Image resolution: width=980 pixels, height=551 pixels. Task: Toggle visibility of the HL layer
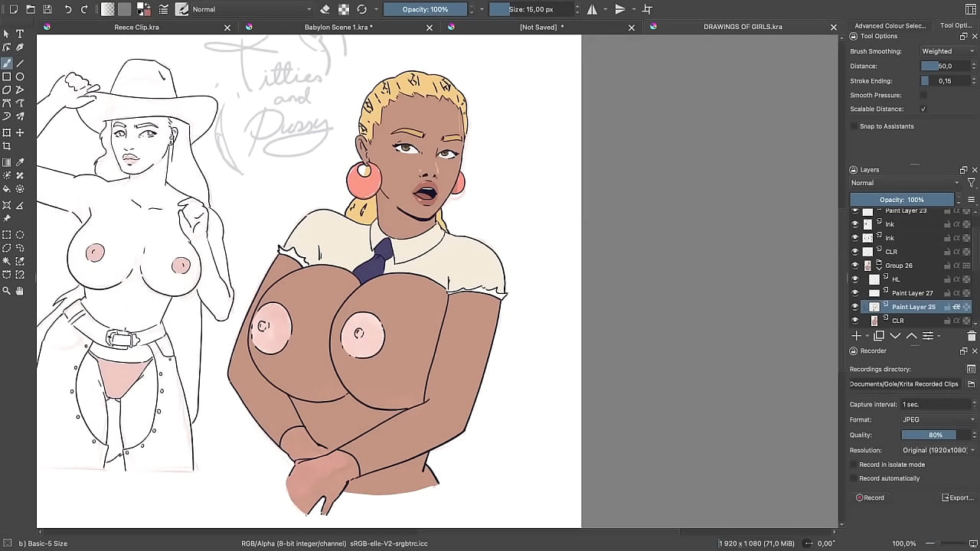click(x=855, y=279)
